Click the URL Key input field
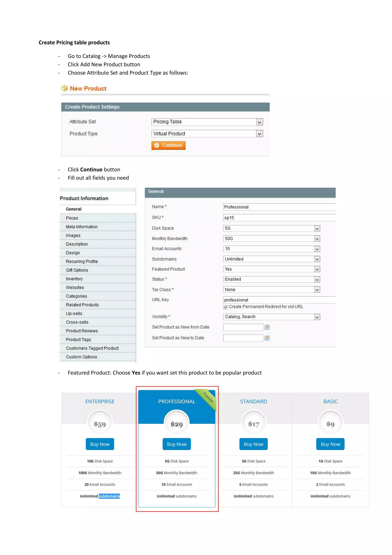 (279, 300)
